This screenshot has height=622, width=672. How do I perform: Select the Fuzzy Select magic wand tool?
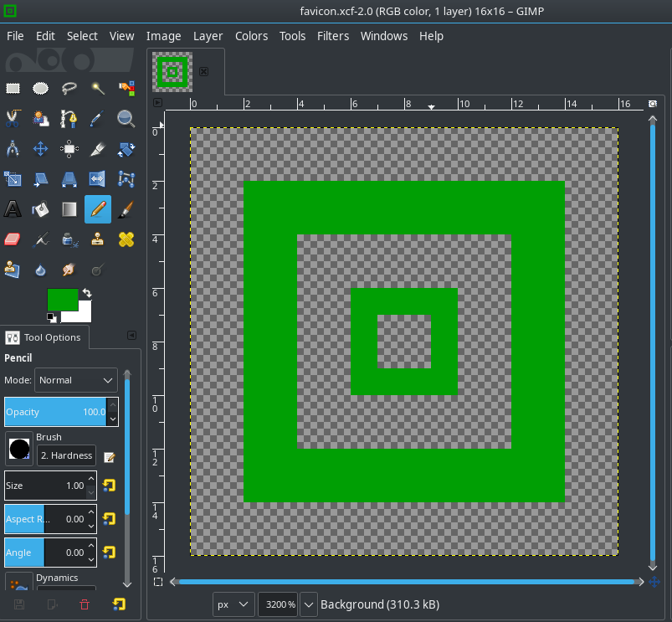(x=98, y=88)
